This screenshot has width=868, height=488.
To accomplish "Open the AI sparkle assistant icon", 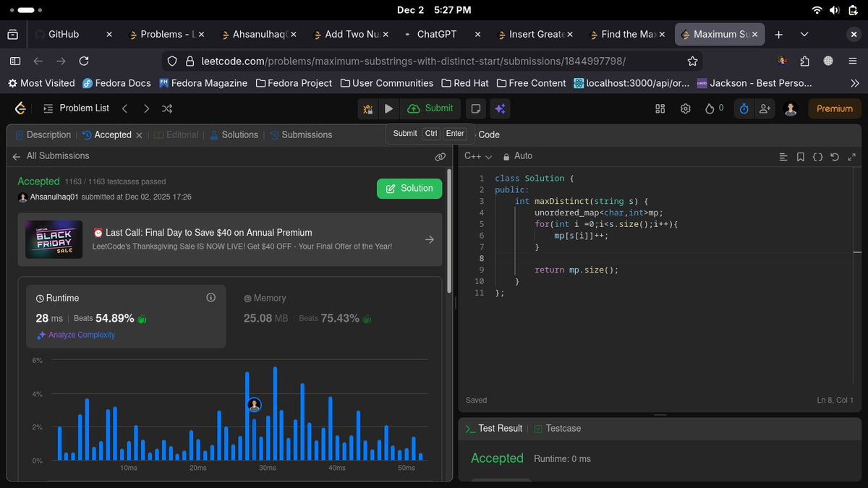I will click(x=499, y=108).
